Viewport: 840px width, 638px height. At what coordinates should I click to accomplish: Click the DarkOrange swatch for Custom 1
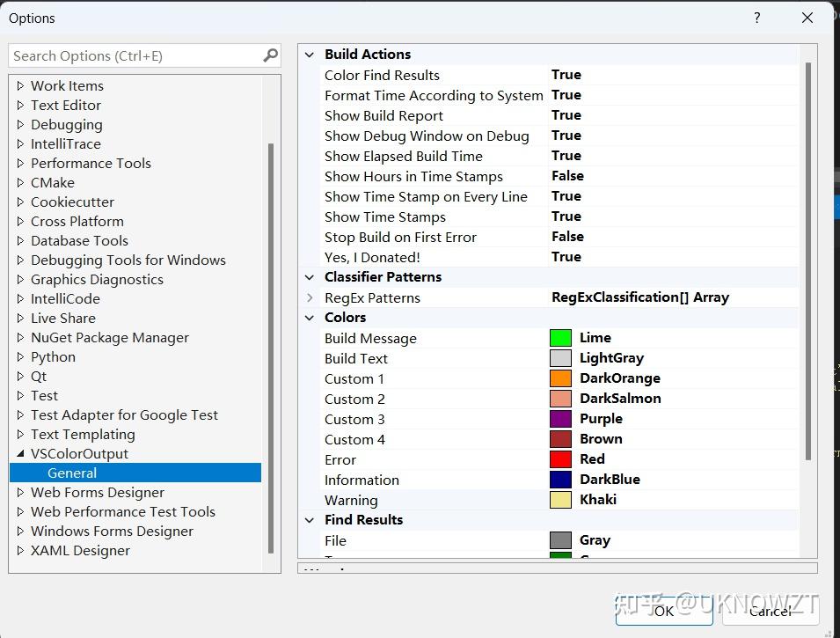click(560, 378)
